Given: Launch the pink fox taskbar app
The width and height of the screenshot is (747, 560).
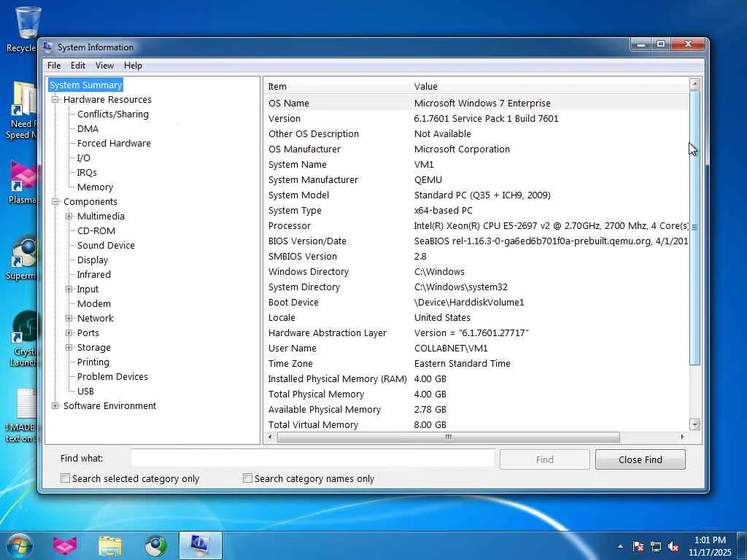Looking at the screenshot, I should pos(65,545).
